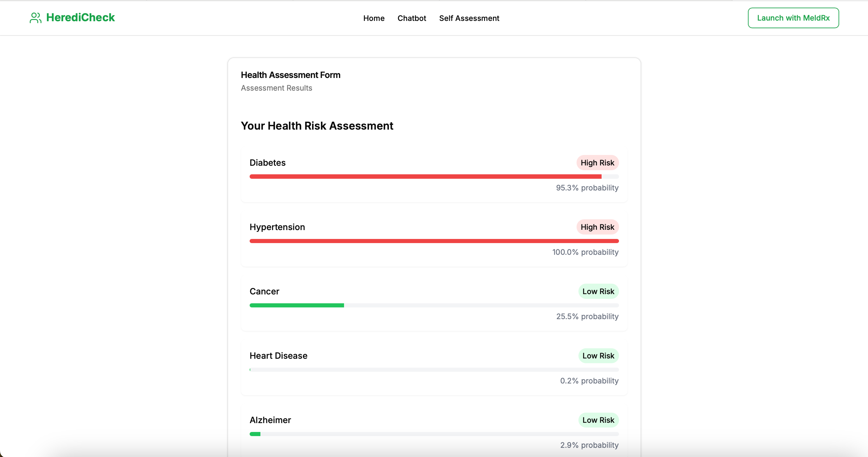Click the Your Health Risk Assessment heading
Screen dimensions: 868x457
click(x=317, y=126)
